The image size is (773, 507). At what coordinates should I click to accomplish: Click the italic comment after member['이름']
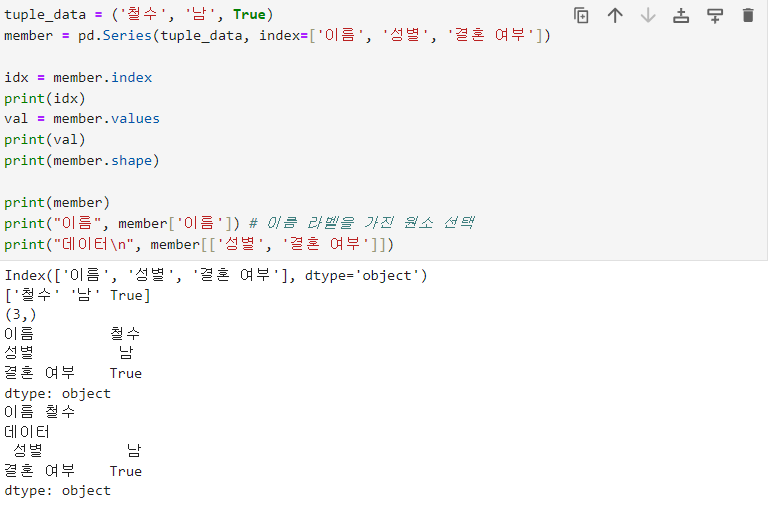coord(362,223)
